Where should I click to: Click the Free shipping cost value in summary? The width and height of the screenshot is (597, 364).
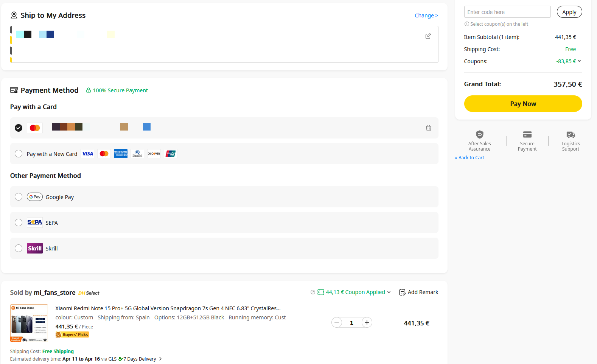coord(571,49)
